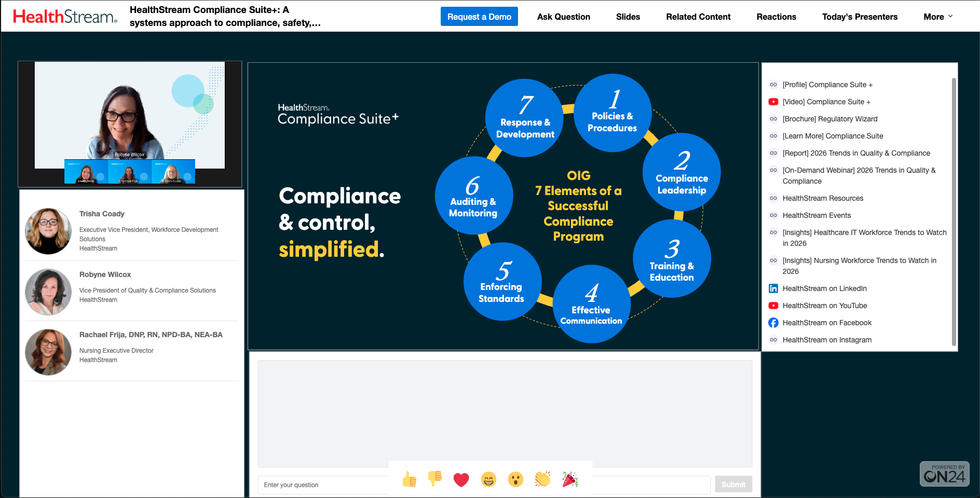Open Healthcare IT Workforce Trends insights link
The height and width of the screenshot is (498, 980).
[864, 238]
